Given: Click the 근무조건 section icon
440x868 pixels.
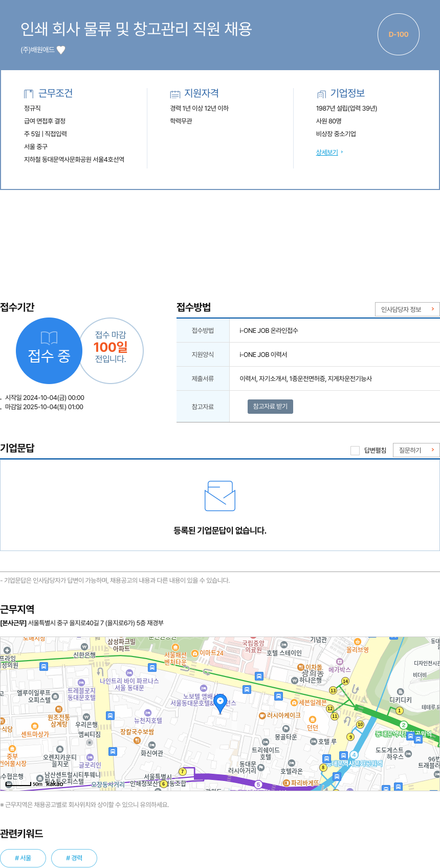Looking at the screenshot, I should pos(29,94).
